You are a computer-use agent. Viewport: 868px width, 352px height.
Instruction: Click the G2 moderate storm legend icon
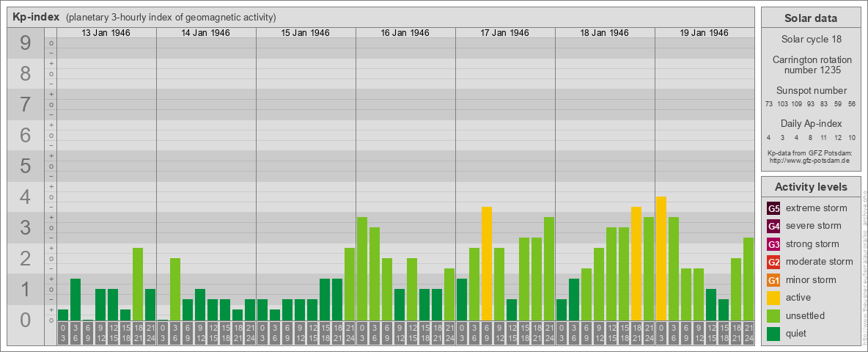click(773, 262)
